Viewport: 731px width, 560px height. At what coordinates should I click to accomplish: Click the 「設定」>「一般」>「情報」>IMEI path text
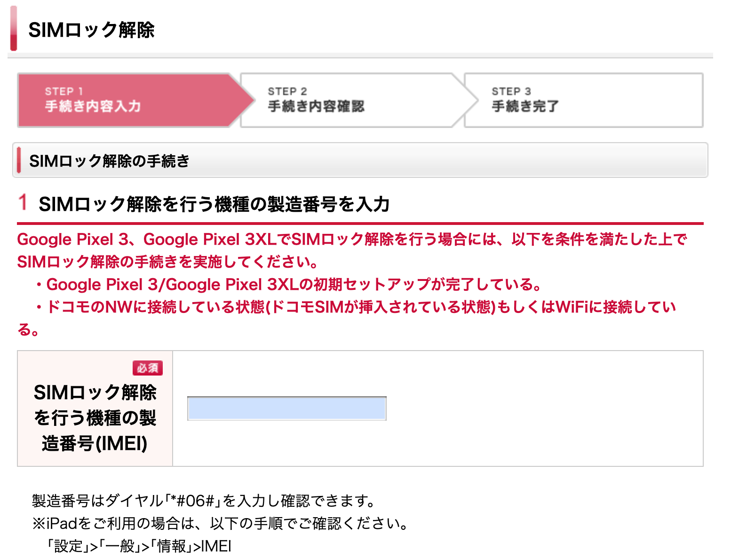(x=139, y=546)
